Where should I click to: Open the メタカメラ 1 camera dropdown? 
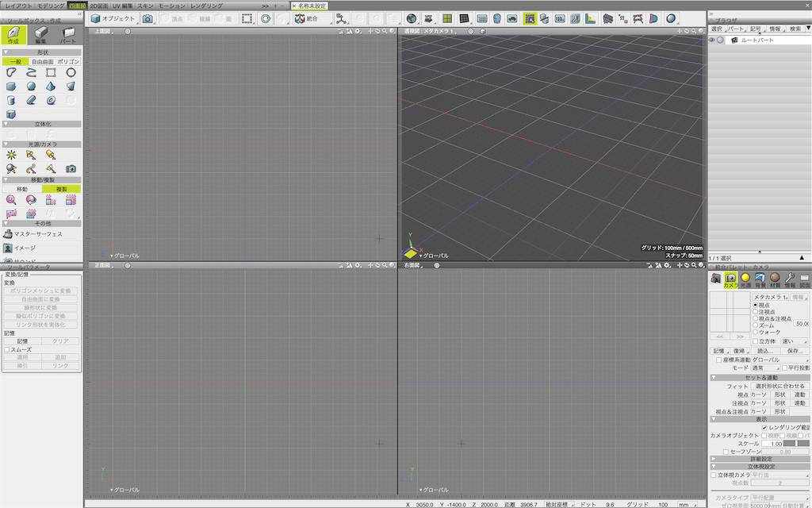point(770,297)
